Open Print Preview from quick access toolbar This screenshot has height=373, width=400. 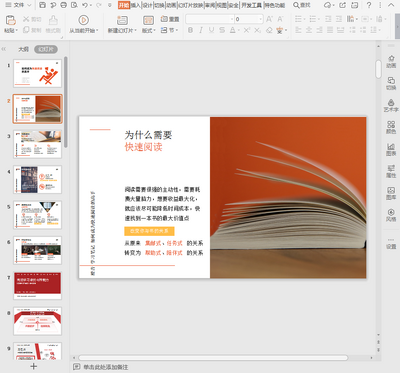point(74,5)
